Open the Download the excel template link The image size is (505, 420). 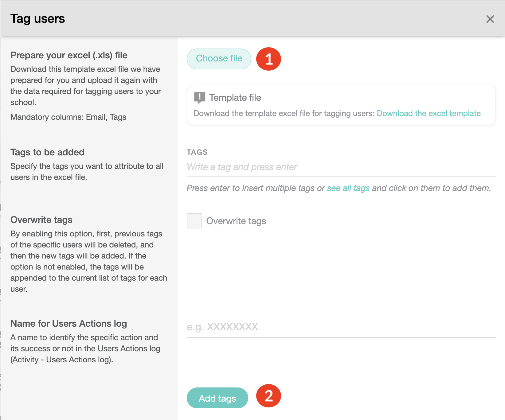click(x=429, y=113)
